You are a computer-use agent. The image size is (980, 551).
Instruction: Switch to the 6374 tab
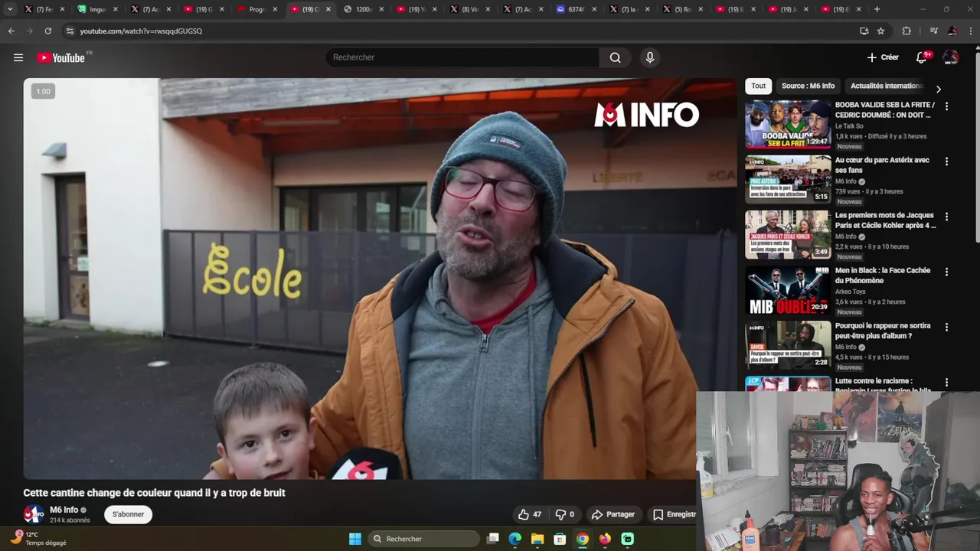(576, 9)
